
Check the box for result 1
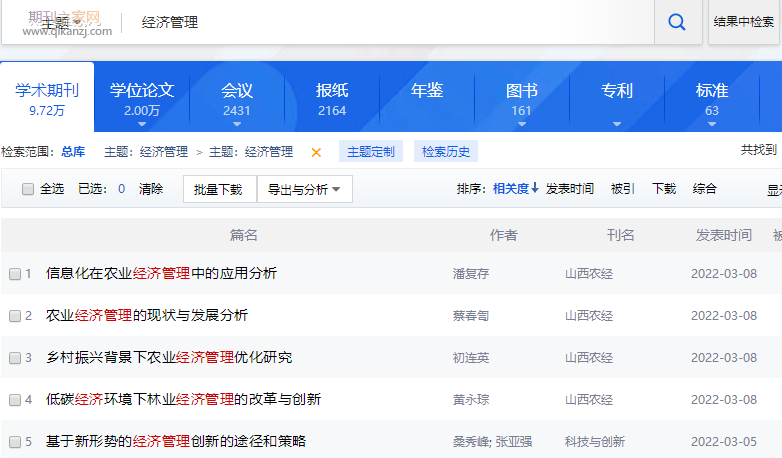pyautogui.click(x=15, y=273)
